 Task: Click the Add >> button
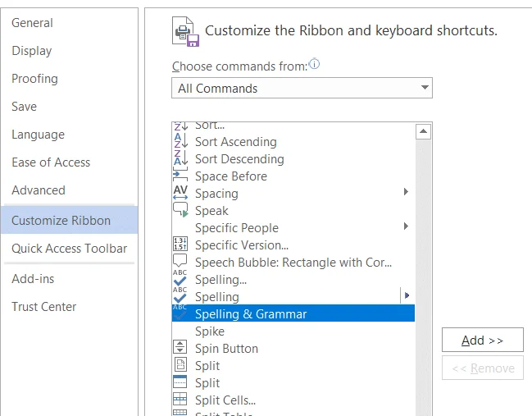[x=483, y=340]
